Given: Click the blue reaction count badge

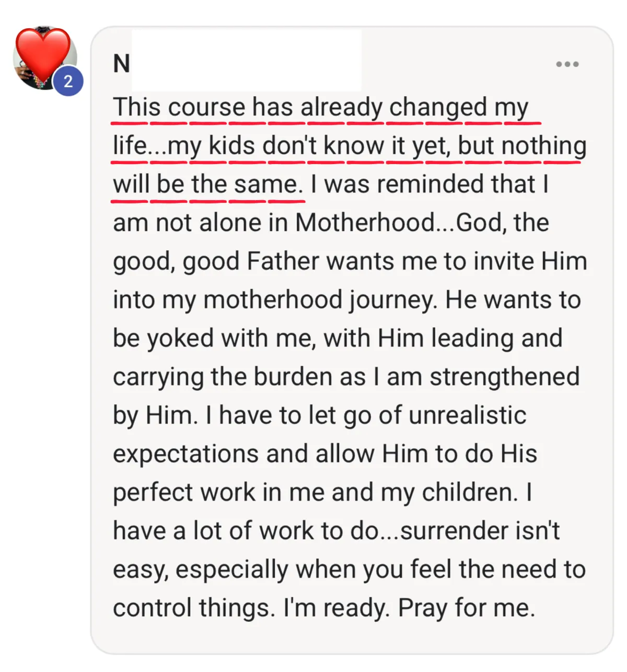Looking at the screenshot, I should coord(68,82).
